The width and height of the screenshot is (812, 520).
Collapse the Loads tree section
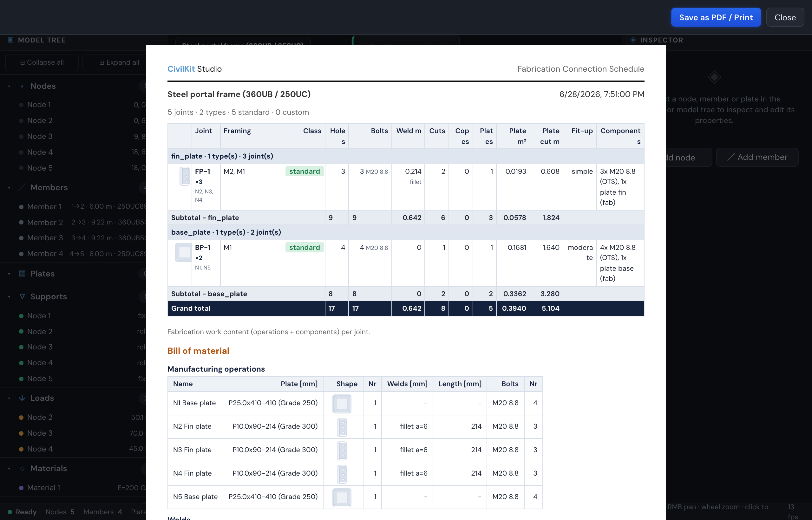pyautogui.click(x=9, y=399)
